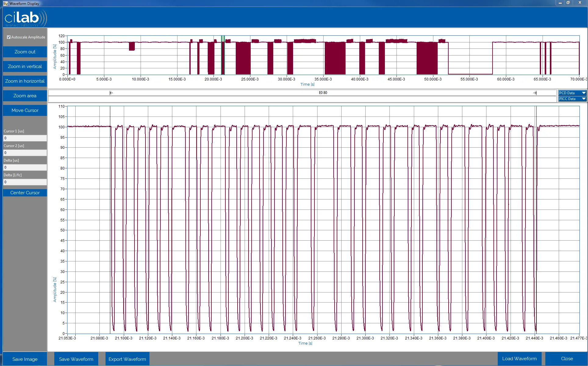Click Export Waveform button
Image resolution: width=588 pixels, height=366 pixels.
(127, 359)
